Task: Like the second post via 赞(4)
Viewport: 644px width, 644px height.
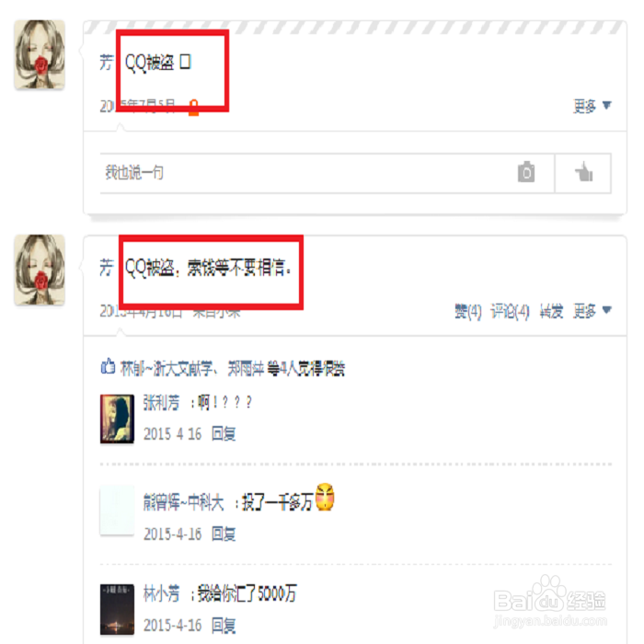Action: tap(467, 311)
